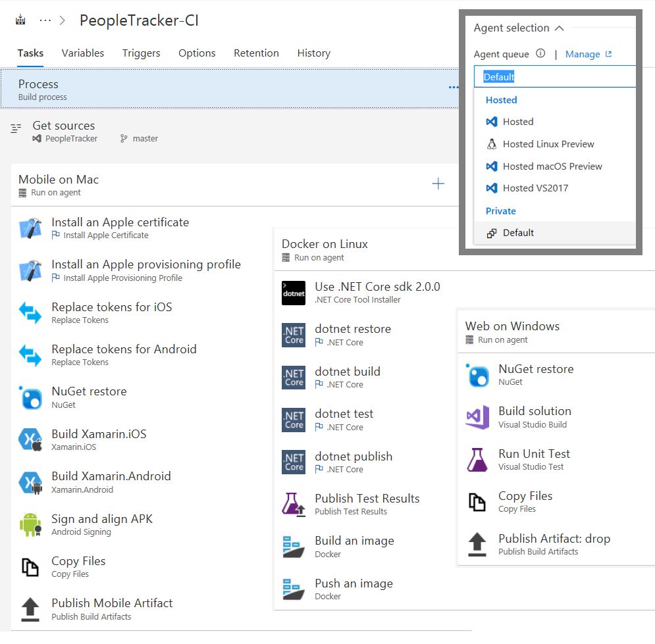
Task: Select the Run Unit Test flask icon
Action: click(x=477, y=460)
